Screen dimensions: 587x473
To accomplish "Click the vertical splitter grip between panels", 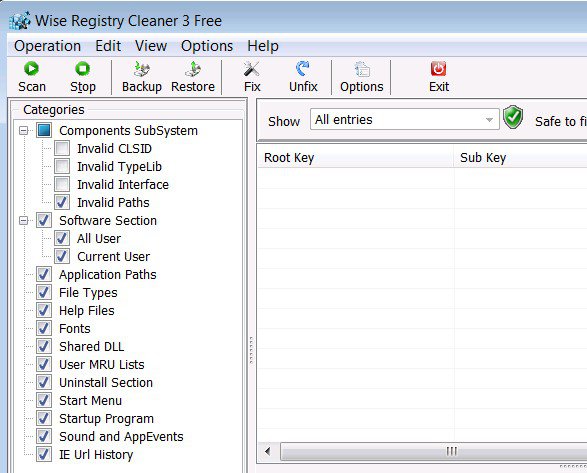I will [x=251, y=351].
